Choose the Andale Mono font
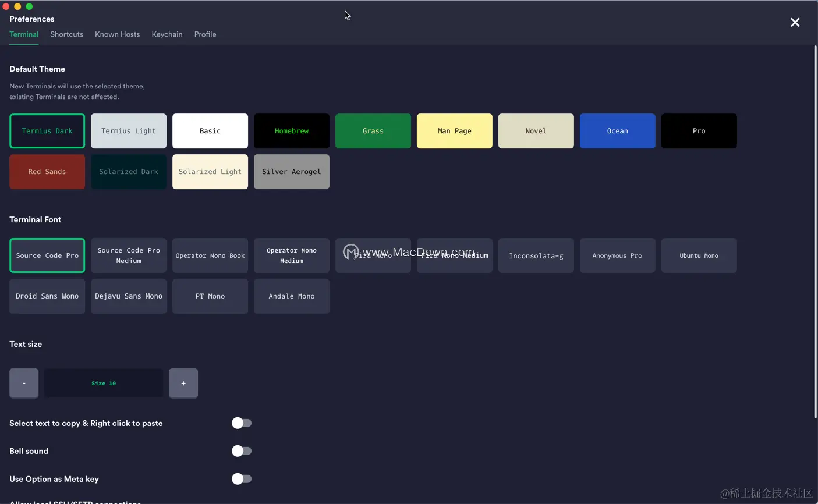818x504 pixels. 292,296
